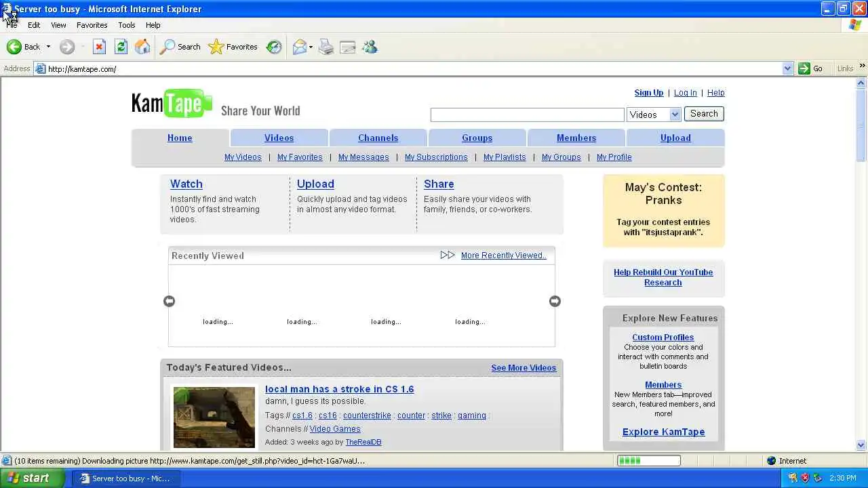Image resolution: width=868 pixels, height=488 pixels.
Task: Click the greyed Forward arrow button
Action: pyautogui.click(x=66, y=47)
